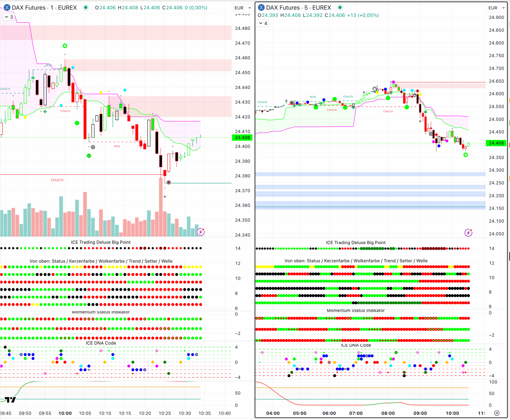
Task: Click the green 24.406 price label on the left scale
Action: pos(242,137)
